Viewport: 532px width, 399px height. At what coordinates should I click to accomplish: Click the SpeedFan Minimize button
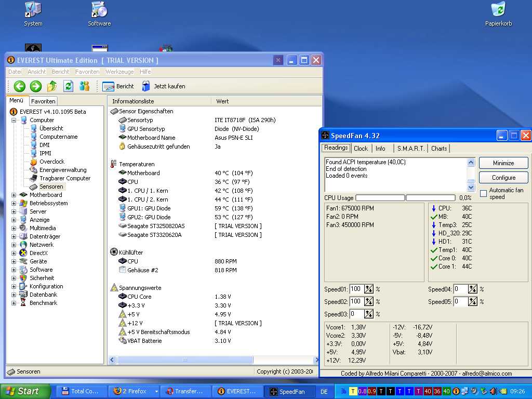tap(503, 163)
